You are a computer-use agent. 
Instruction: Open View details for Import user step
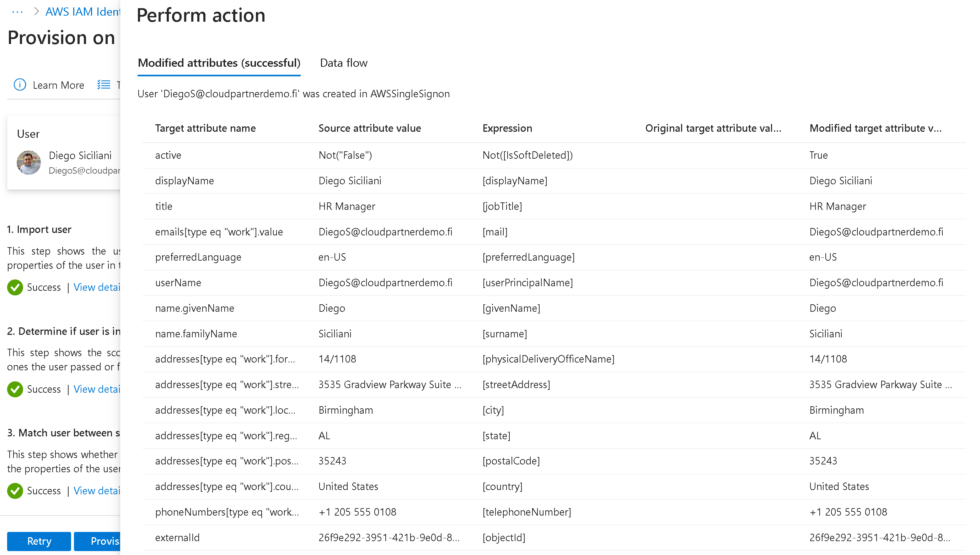tap(97, 287)
